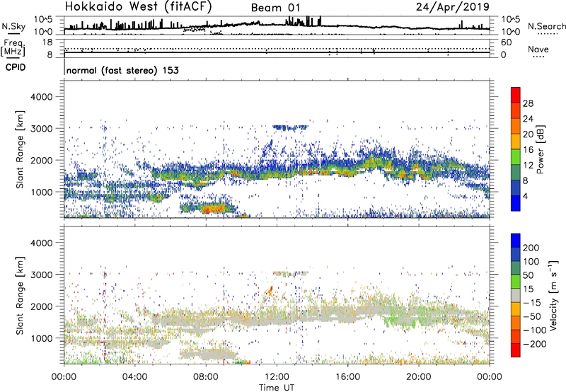Screen dimensions: 566x392
Task: Click the "16:00" time tick label
Action: (x=347, y=377)
